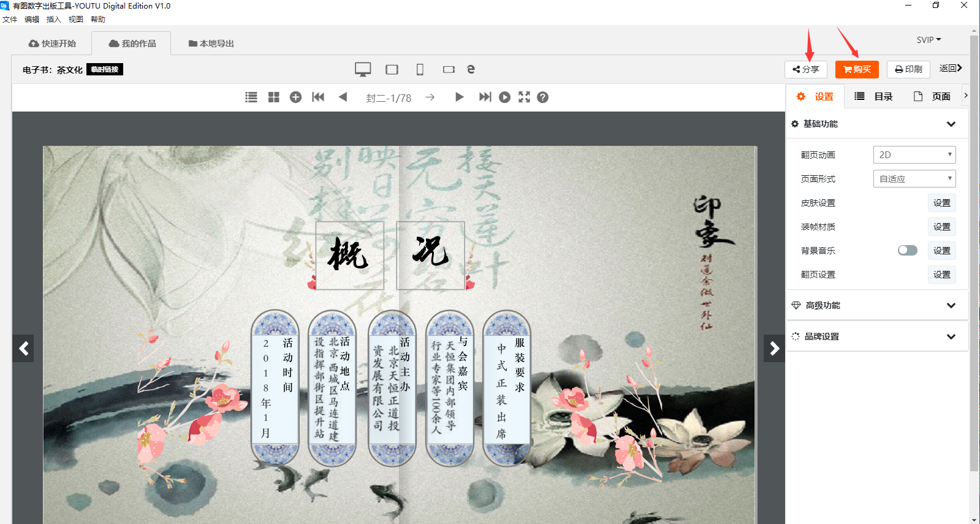Click the 分享 share button
The image size is (980, 524).
(805, 69)
